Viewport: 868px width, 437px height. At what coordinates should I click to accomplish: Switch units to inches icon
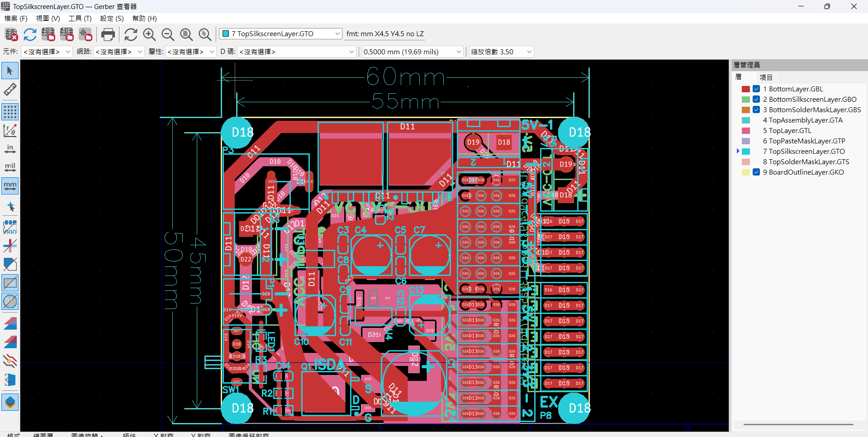[x=10, y=149]
